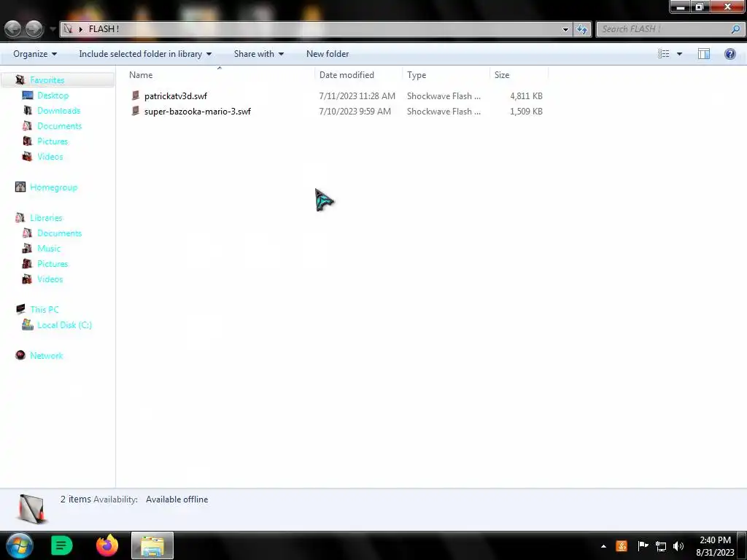The image size is (747, 560).
Task: Open the Share with menu
Action: pyautogui.click(x=259, y=54)
